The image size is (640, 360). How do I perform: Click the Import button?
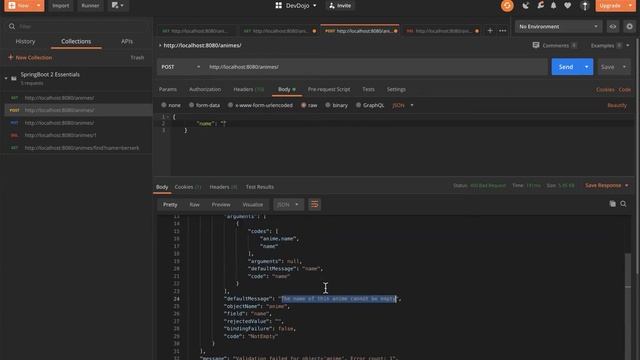click(x=60, y=6)
